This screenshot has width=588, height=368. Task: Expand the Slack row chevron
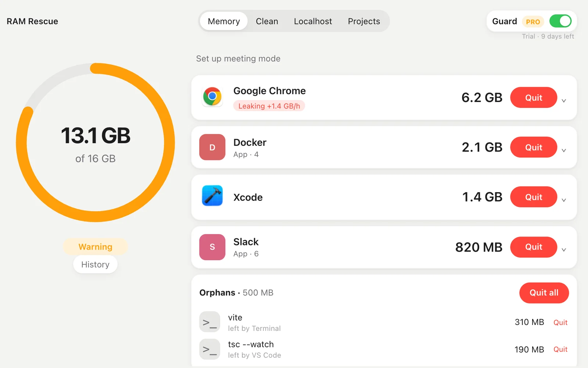564,250
